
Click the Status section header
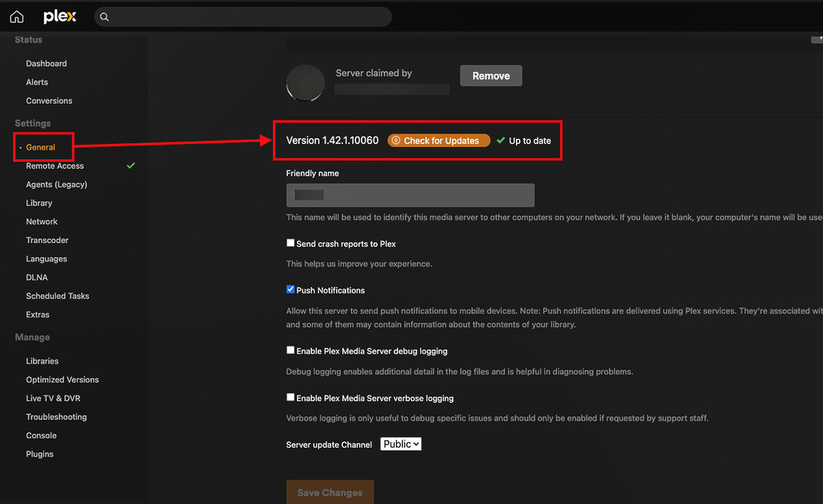(x=28, y=40)
